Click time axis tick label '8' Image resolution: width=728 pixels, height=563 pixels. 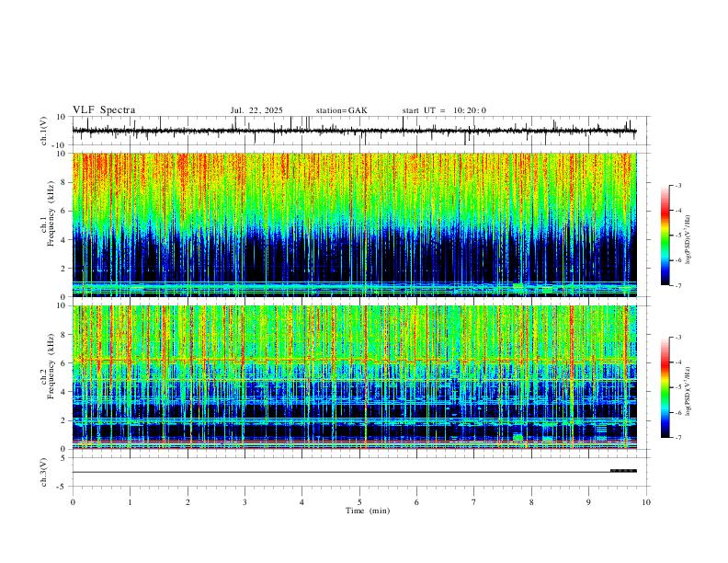[531, 502]
